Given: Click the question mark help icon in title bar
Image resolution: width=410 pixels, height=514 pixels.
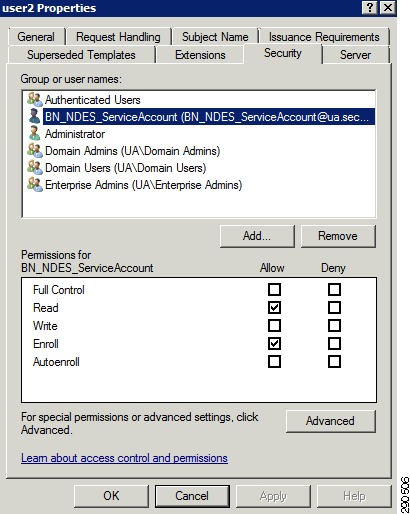Looking at the screenshot, I should (370, 7).
